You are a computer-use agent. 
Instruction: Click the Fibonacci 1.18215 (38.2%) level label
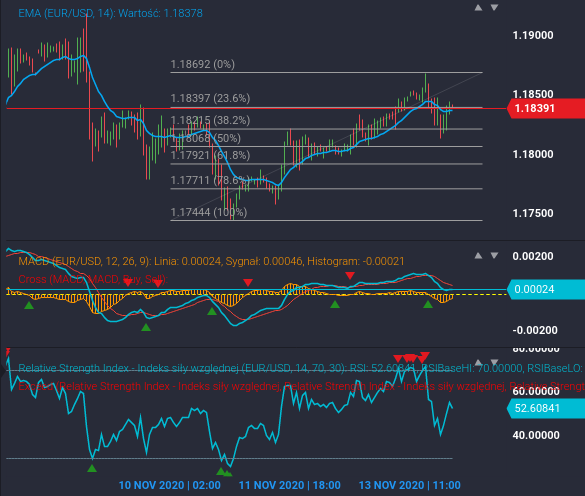pos(210,120)
